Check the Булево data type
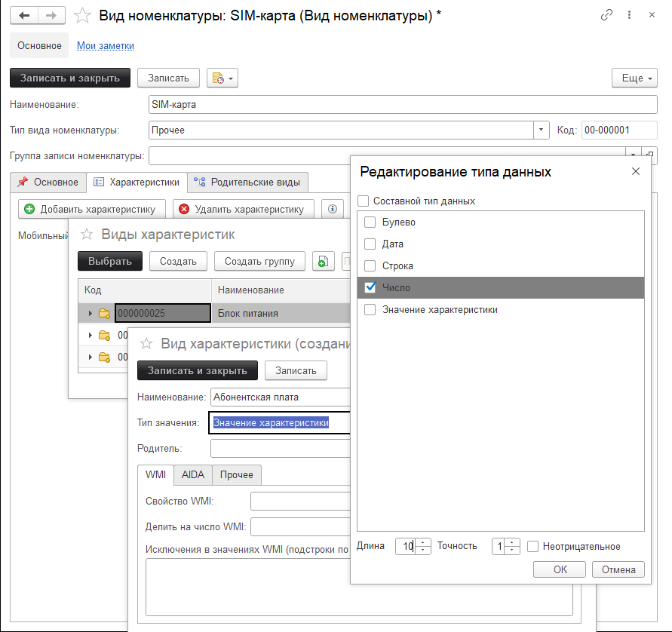The image size is (672, 632). 370,222
